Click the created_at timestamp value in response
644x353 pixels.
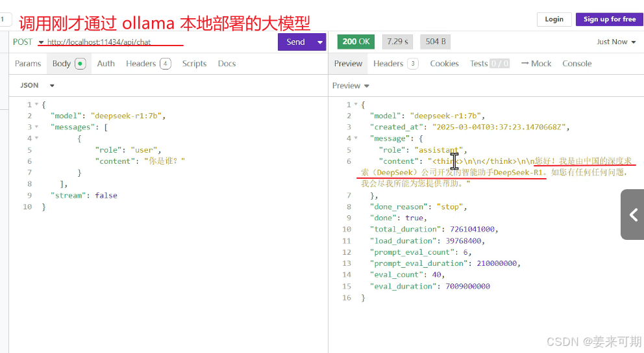tap(499, 127)
